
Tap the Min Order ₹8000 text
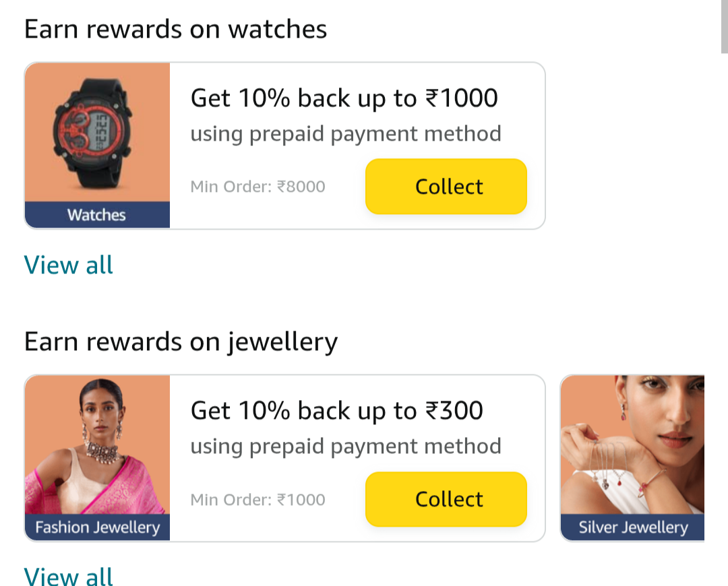[257, 187]
